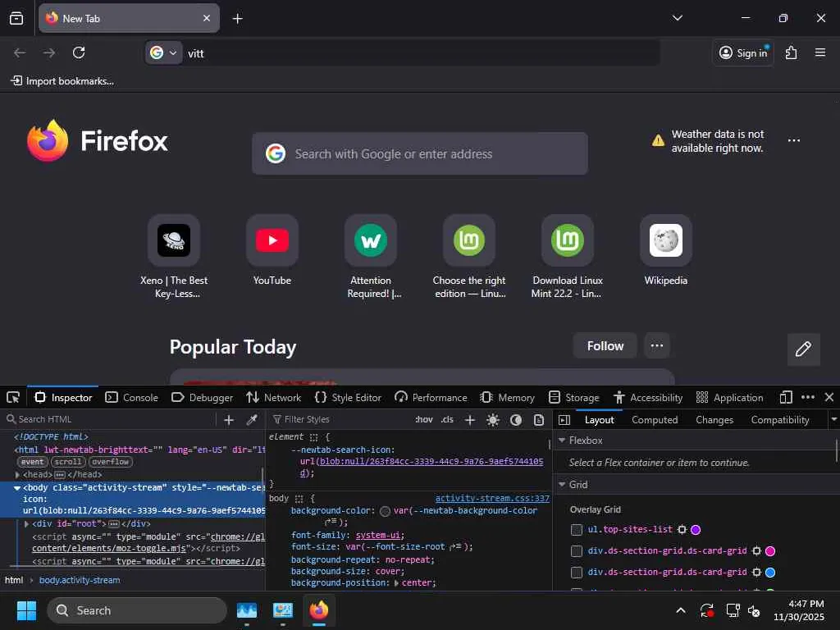Collapse the Grid section
The width and height of the screenshot is (840, 630).
click(x=562, y=485)
